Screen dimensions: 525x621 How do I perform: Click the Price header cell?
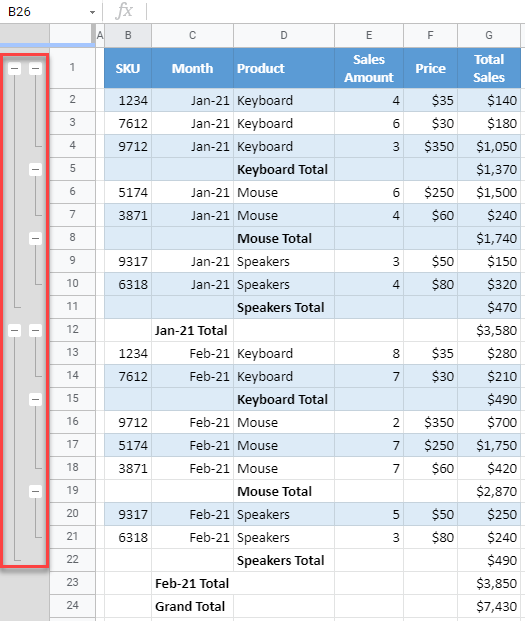pos(430,68)
